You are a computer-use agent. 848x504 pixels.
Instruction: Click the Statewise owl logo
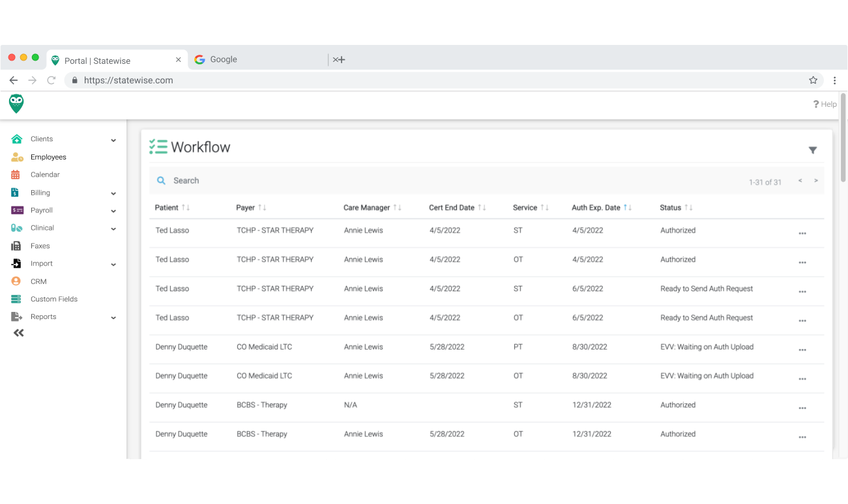click(16, 104)
